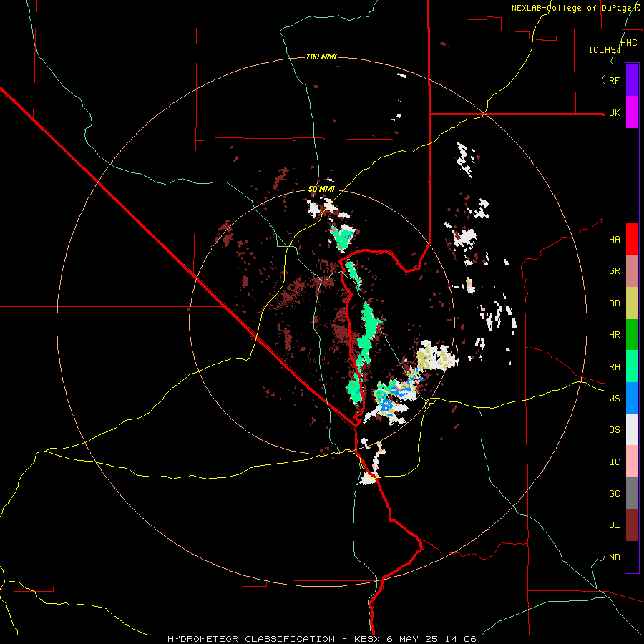The image size is (644, 644).
Task: Click the purple RF legend color swatch
Action: point(632,80)
